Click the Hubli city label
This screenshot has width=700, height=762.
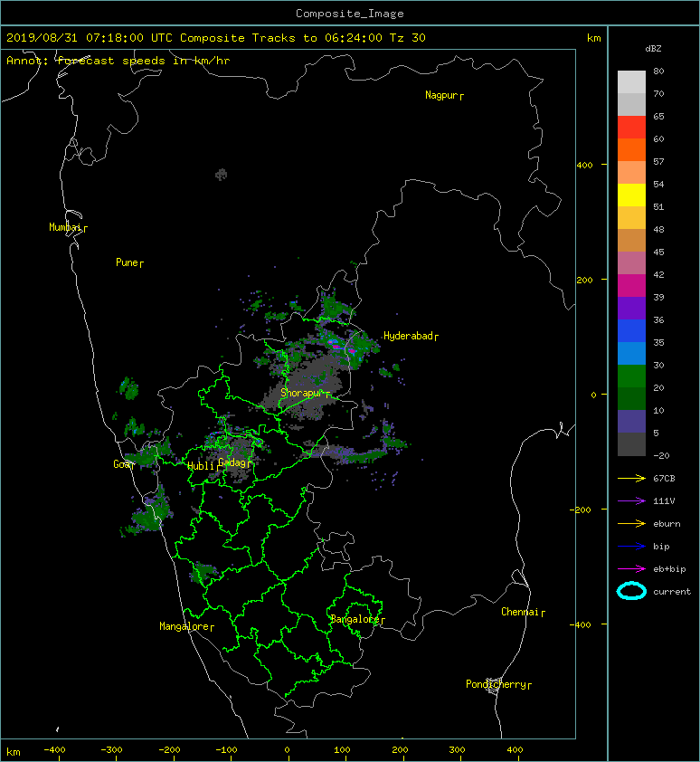[203, 466]
